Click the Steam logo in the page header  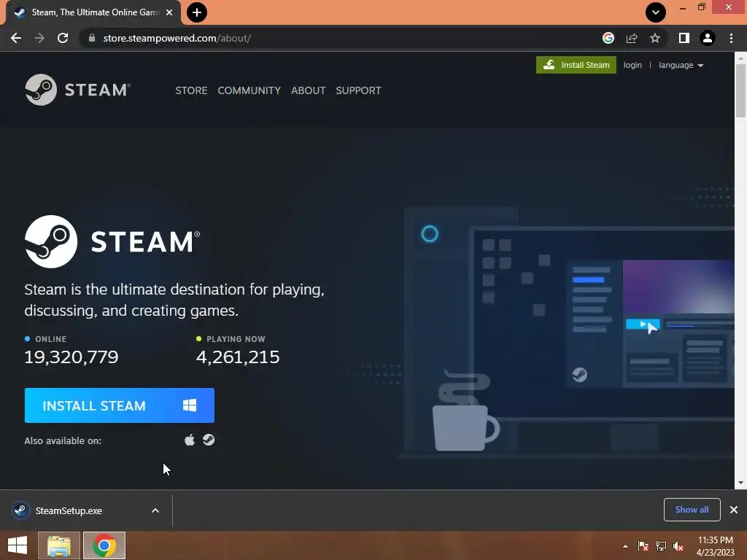click(77, 90)
